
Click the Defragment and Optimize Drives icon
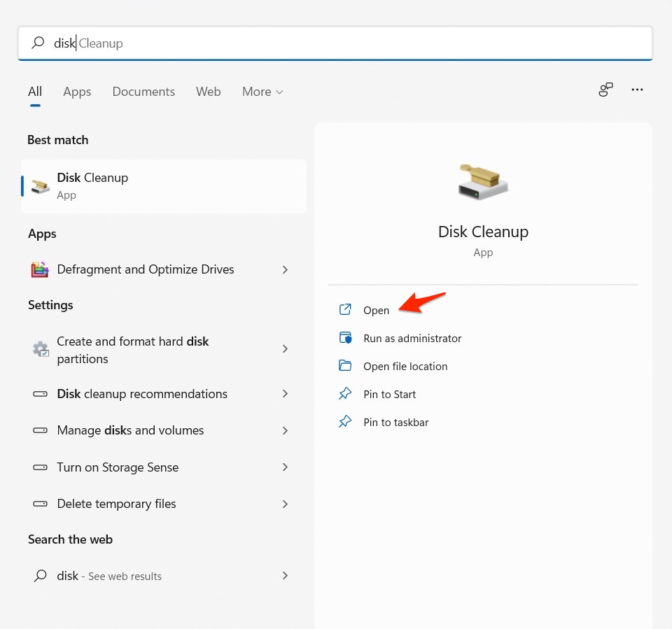pyautogui.click(x=40, y=269)
